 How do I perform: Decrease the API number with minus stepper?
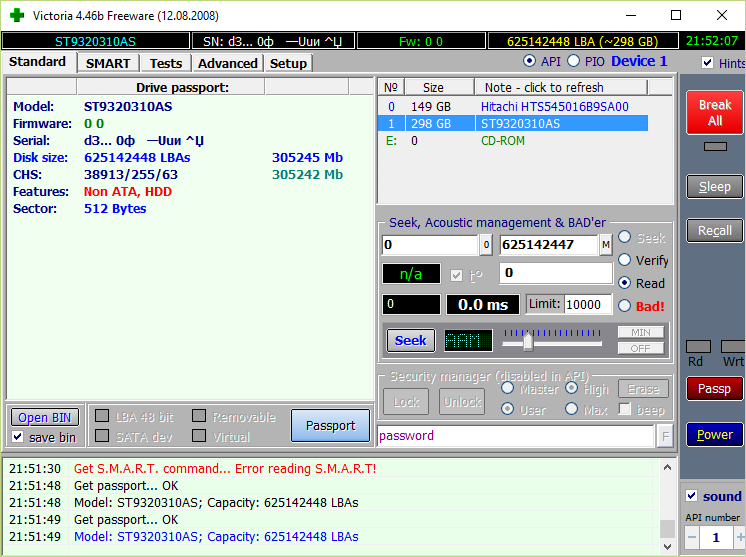pyautogui.click(x=693, y=537)
